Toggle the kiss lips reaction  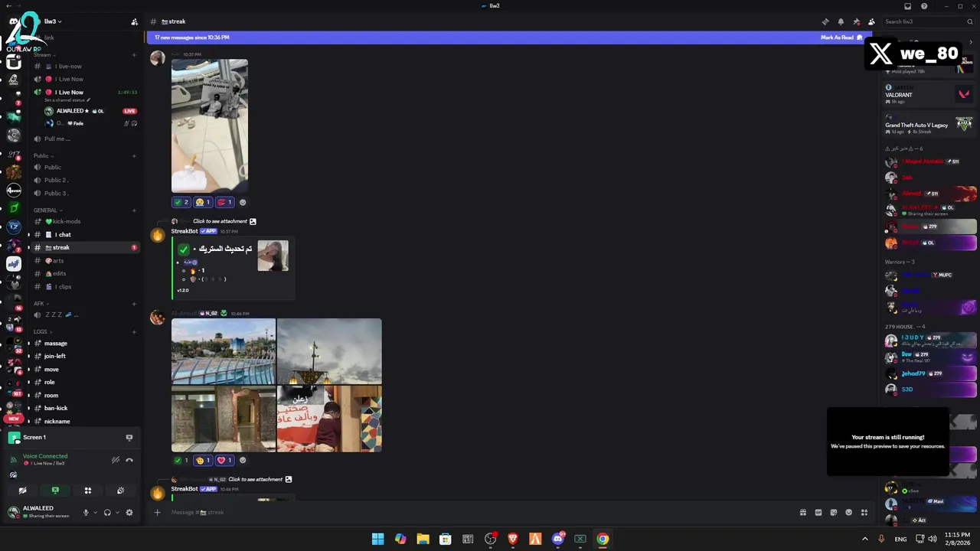click(225, 202)
